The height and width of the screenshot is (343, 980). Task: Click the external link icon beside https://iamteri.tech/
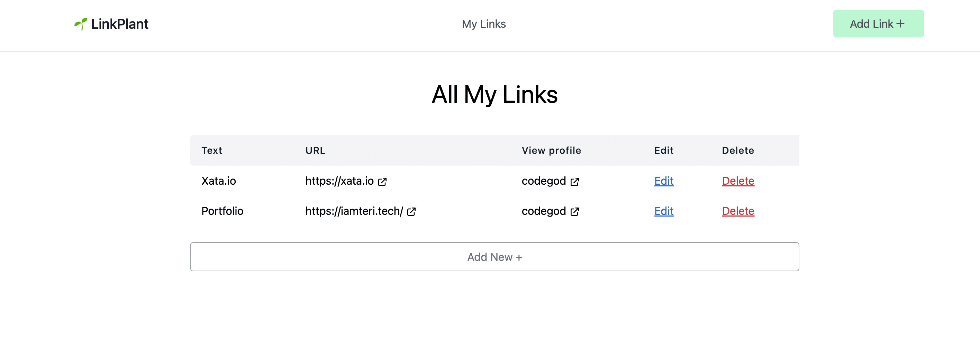[411, 211]
